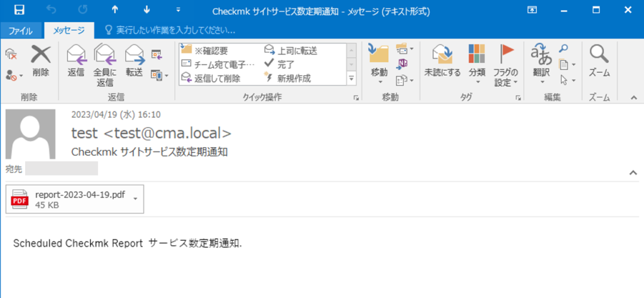This screenshot has width=644, height=298.
Task: Click quick steps gallery down arrow
Action: pyautogui.click(x=352, y=65)
